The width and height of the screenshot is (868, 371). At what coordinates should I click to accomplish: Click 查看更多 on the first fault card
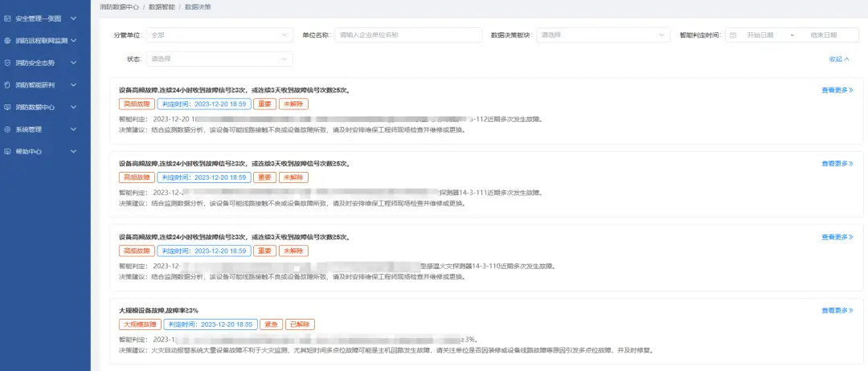click(x=837, y=90)
